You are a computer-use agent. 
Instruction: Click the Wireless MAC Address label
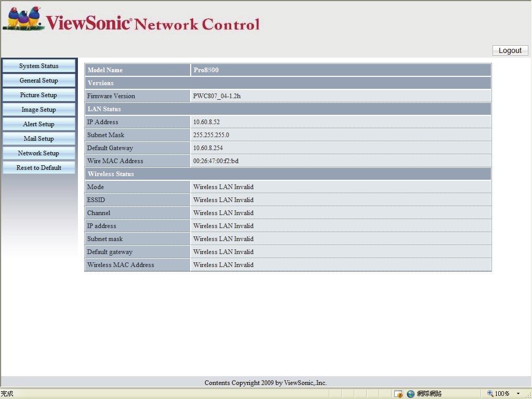pos(121,264)
